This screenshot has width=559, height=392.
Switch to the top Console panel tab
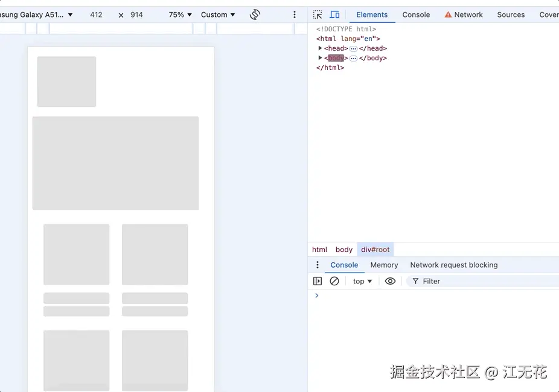416,14
